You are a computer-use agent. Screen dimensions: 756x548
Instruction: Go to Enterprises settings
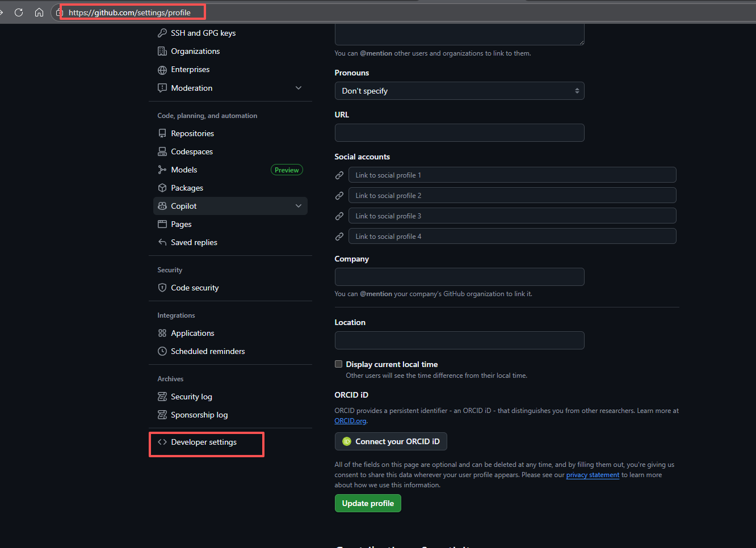[190, 69]
